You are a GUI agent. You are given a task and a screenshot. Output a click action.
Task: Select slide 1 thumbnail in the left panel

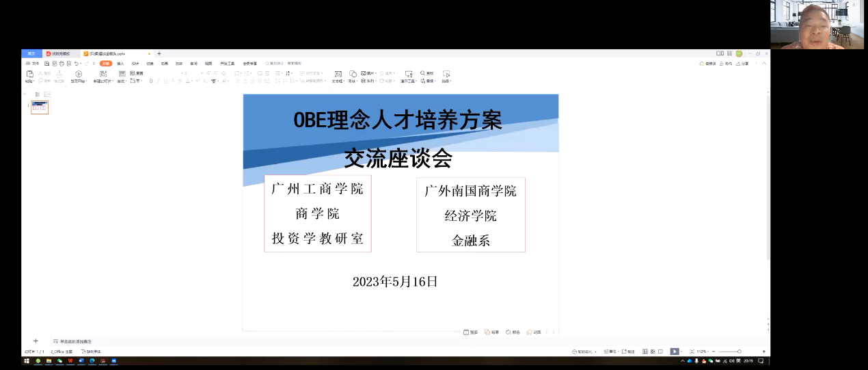coord(40,107)
